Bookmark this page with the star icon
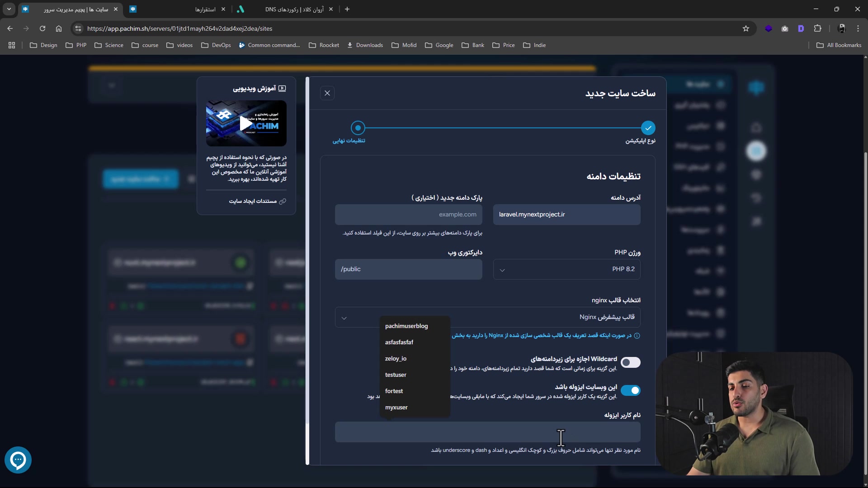Viewport: 868px width, 488px height. tap(746, 28)
